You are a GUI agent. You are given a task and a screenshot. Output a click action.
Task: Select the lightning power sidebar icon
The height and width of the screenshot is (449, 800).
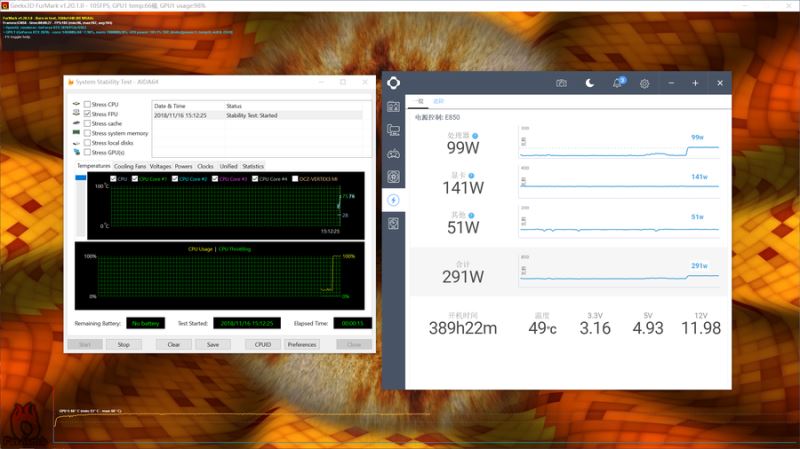coord(393,200)
